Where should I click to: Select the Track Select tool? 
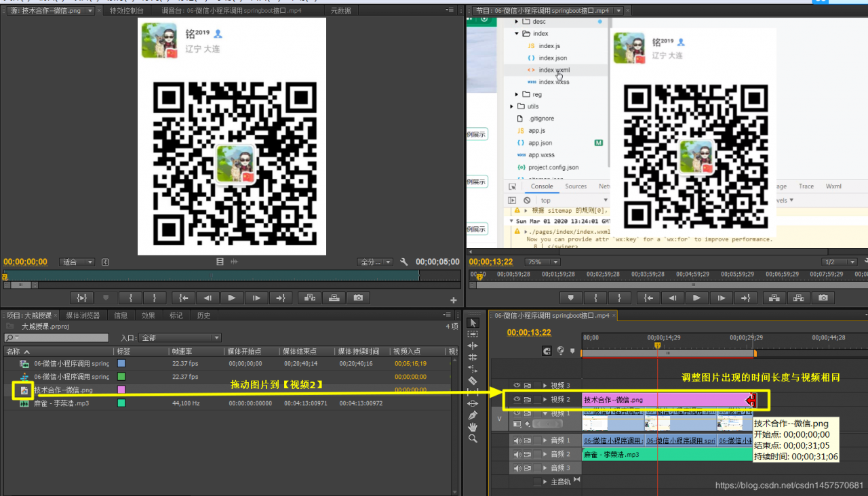pos(473,334)
